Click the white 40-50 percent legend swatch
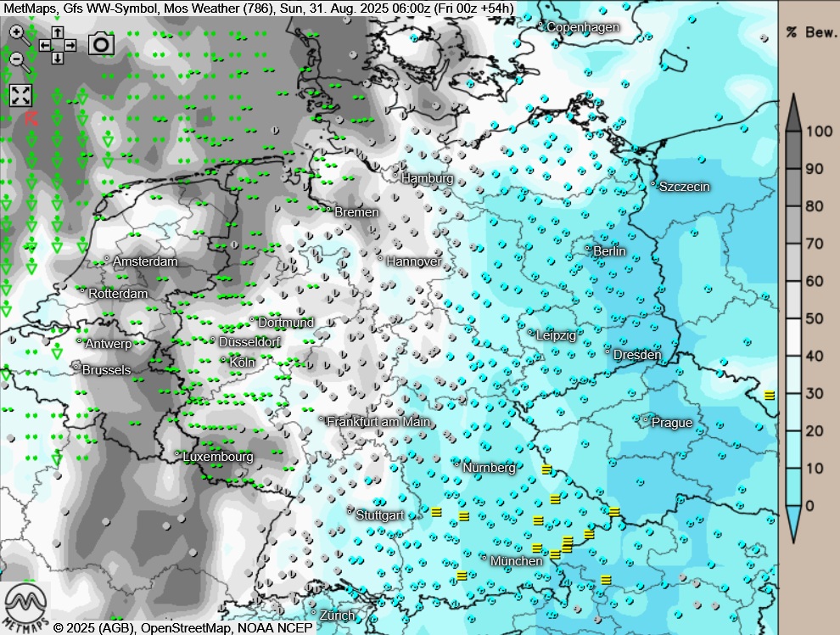 (793, 337)
